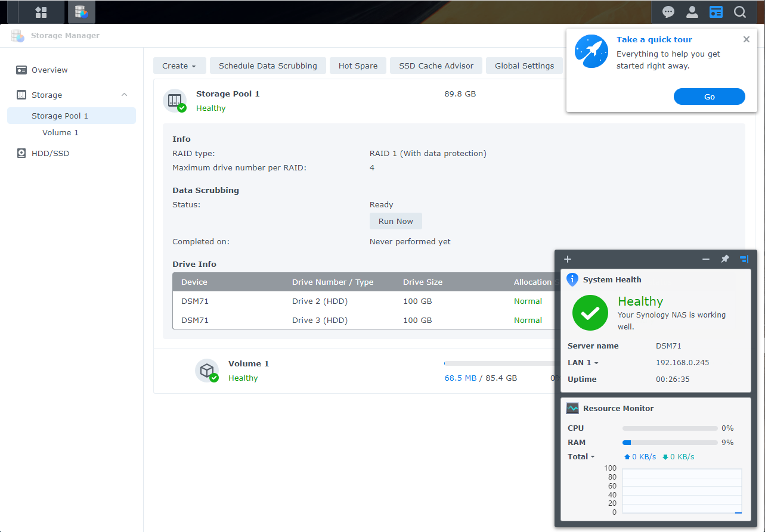Click the CPU usage bar
The image size is (765, 532).
670,428
